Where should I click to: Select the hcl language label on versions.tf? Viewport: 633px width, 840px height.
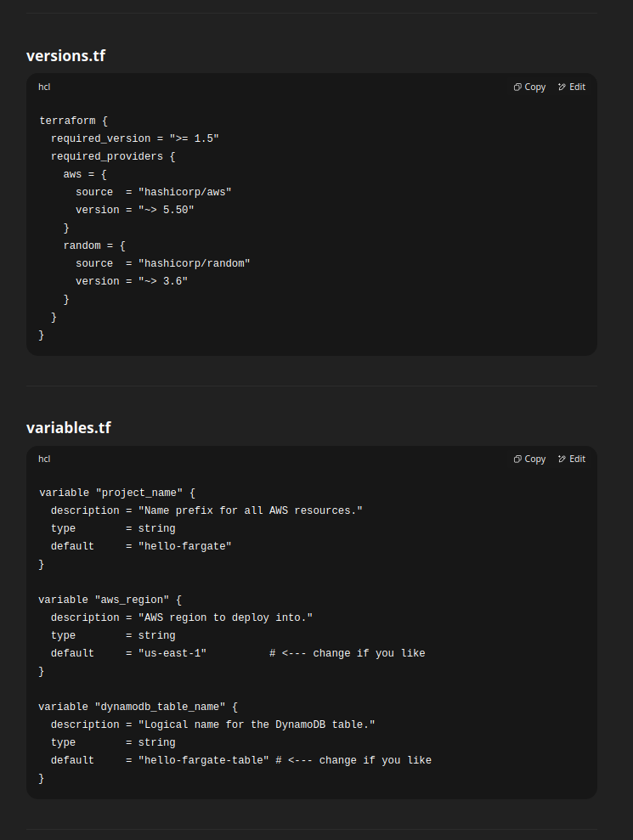pos(43,87)
